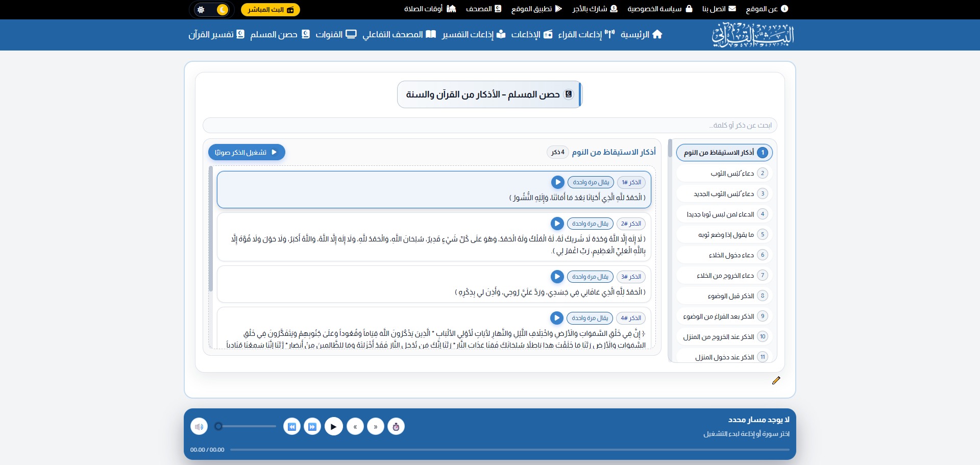The width and height of the screenshot is (980, 465).
Task: Click the Quran site logo
Action: click(753, 35)
